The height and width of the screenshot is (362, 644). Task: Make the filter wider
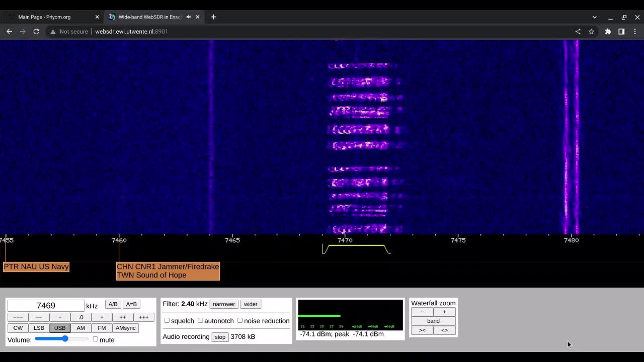(251, 304)
